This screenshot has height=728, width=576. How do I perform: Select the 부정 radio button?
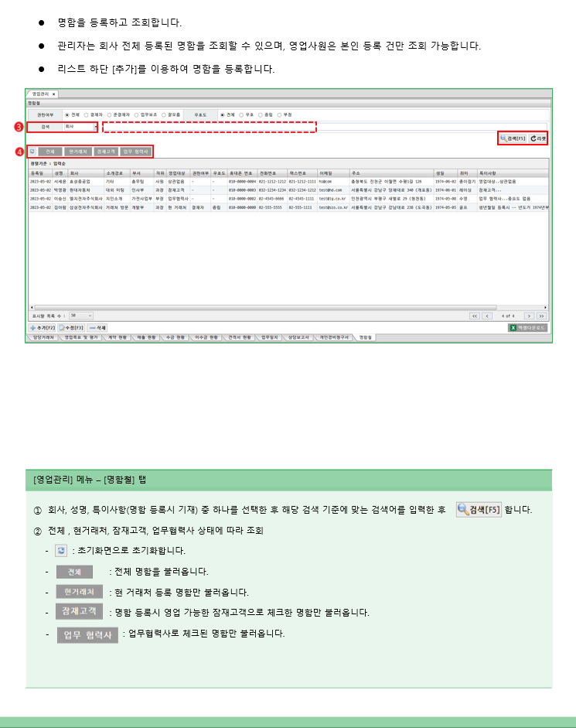click(279, 114)
